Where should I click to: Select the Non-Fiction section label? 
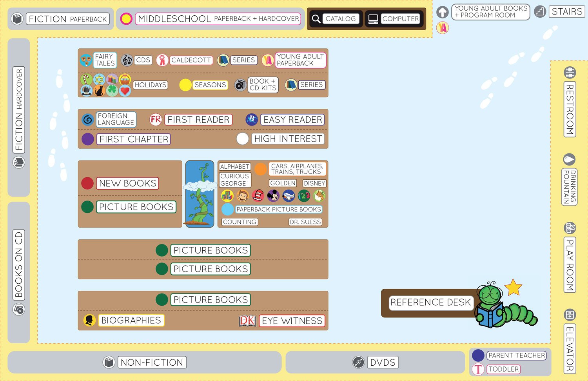[x=152, y=362]
